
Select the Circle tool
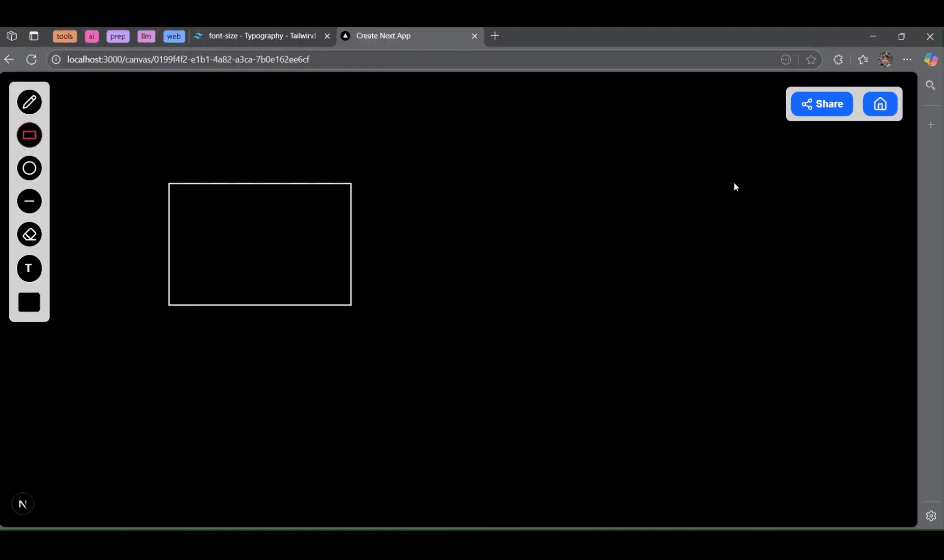29,168
